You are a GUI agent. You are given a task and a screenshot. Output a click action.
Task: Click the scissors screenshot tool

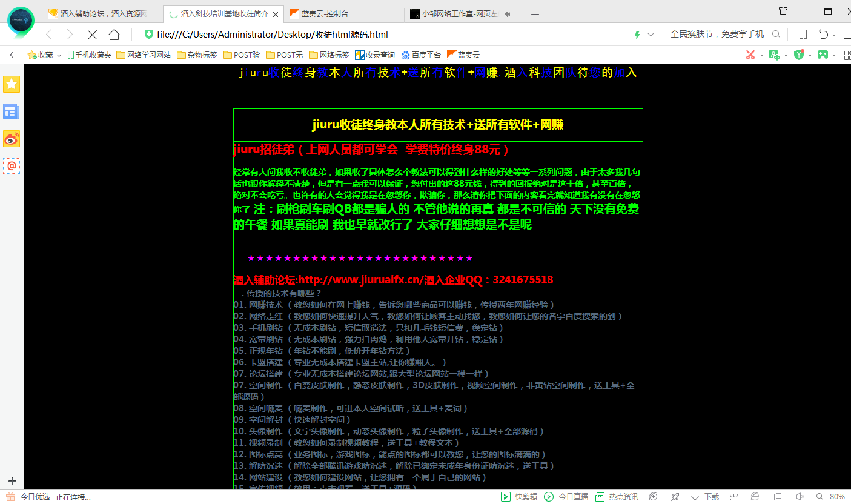click(x=750, y=55)
